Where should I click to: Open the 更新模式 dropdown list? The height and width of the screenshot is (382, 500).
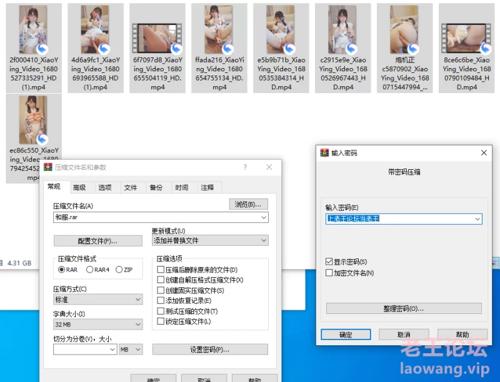click(210, 240)
